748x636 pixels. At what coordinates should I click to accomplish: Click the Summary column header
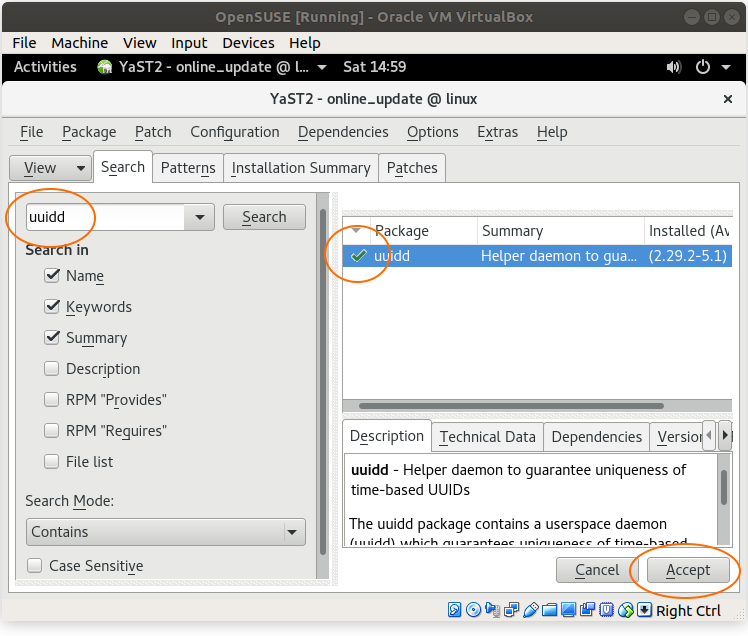[x=561, y=230]
